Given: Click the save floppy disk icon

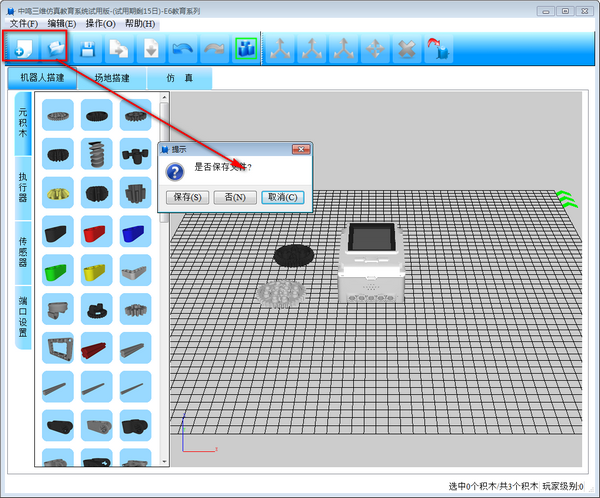Looking at the screenshot, I should click(88, 47).
